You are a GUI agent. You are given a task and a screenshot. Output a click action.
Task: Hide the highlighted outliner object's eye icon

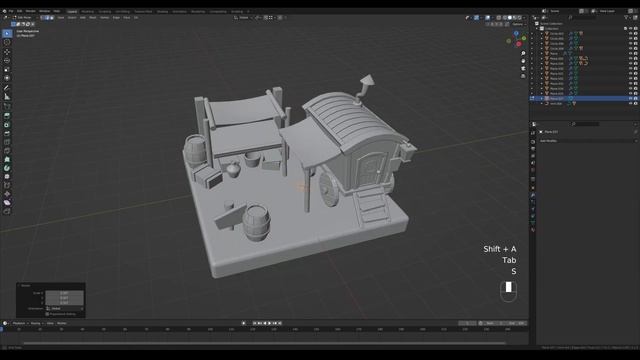631,99
